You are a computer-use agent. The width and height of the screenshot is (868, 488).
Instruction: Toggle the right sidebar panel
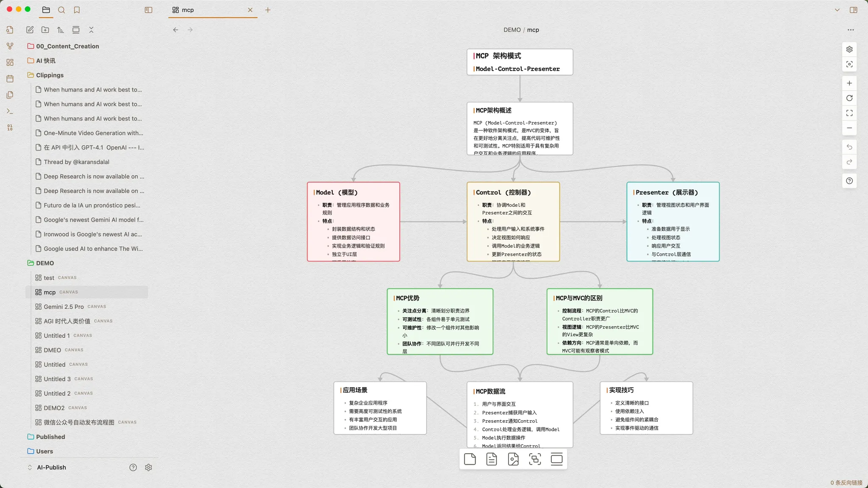(x=854, y=10)
